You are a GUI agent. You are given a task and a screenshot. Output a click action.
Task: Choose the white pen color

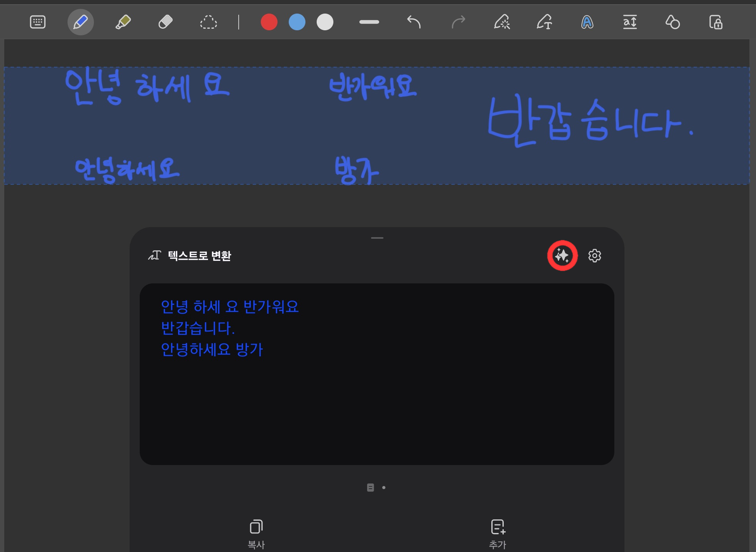click(x=325, y=22)
